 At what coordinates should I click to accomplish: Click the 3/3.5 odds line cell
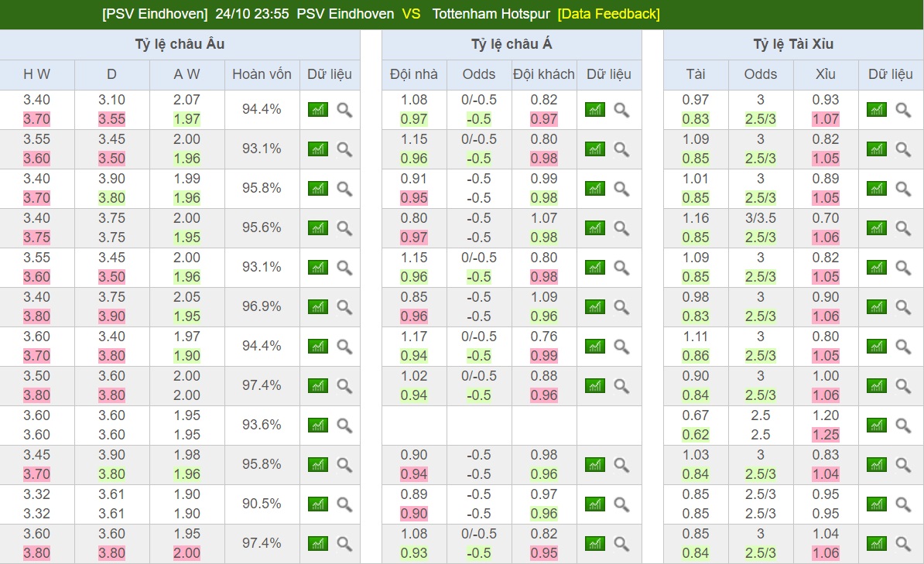[760, 218]
